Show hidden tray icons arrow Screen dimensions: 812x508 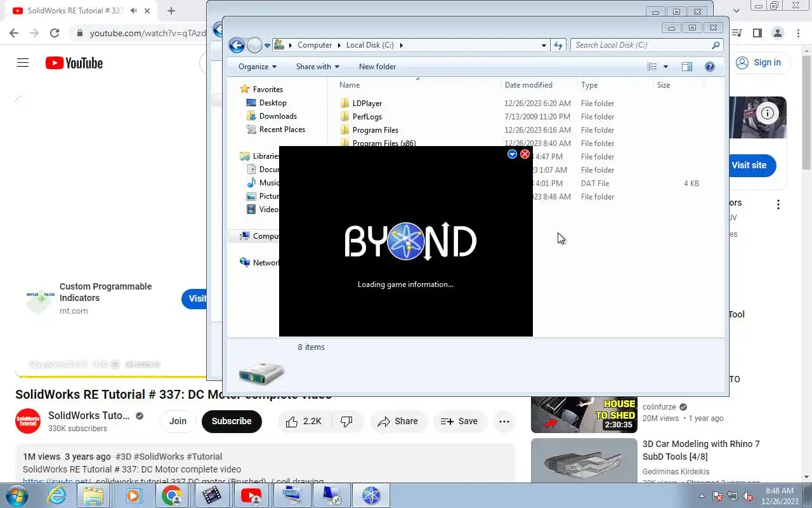pyautogui.click(x=702, y=496)
